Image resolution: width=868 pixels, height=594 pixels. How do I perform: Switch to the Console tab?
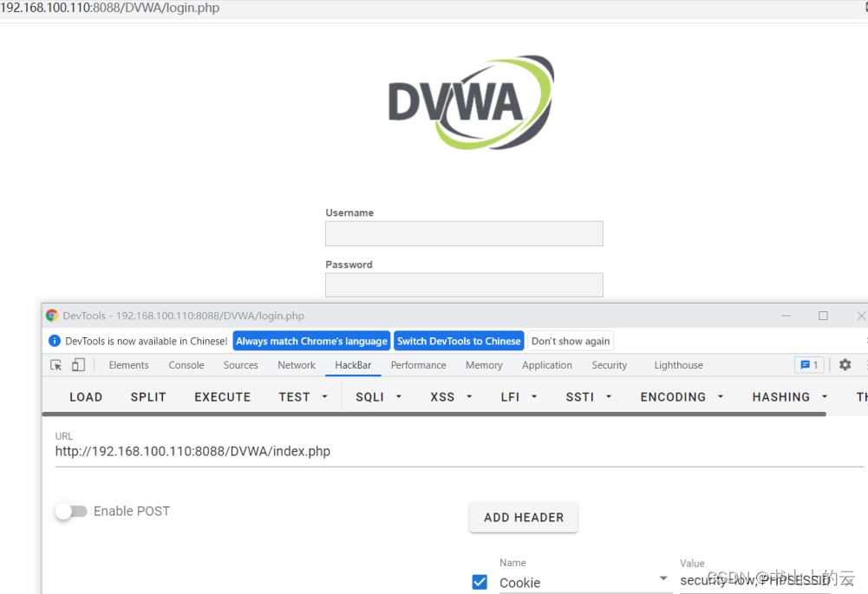[186, 365]
